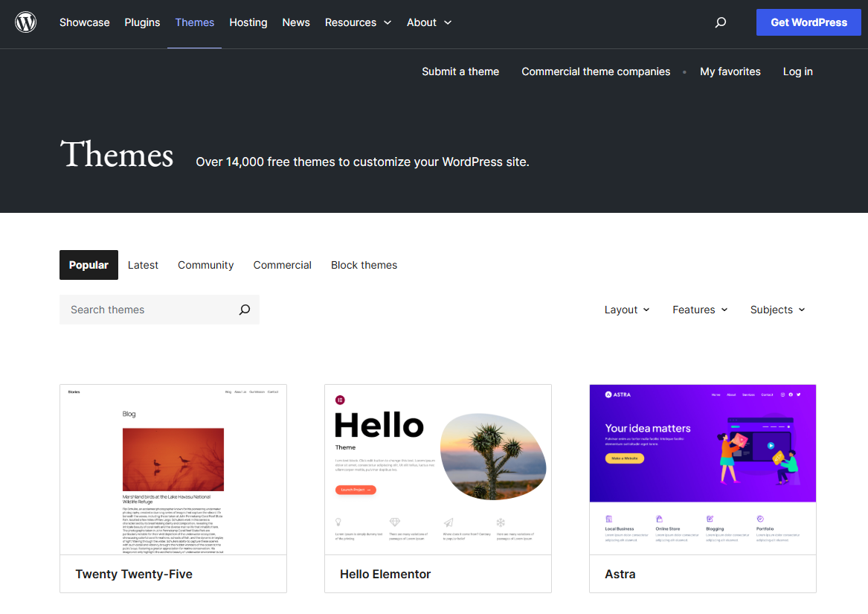Click the Resources chevron arrow
Viewport: 868px width, 614px height.
(388, 23)
